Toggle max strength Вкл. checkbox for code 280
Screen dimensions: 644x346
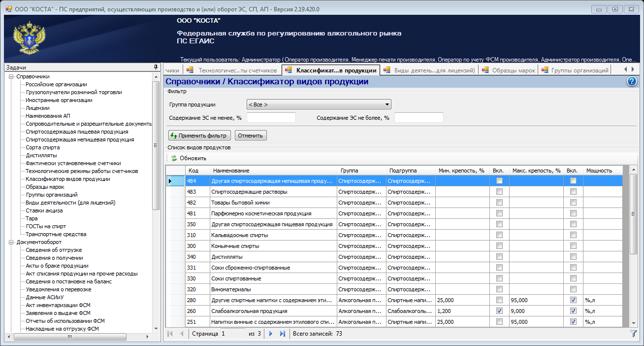[573, 300]
